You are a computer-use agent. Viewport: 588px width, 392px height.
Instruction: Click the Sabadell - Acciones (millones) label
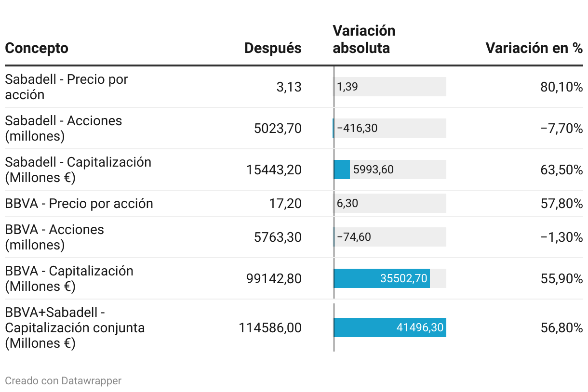(64, 128)
